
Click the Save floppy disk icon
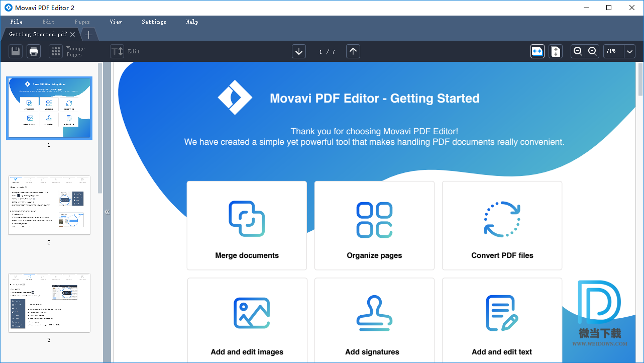[x=16, y=51]
